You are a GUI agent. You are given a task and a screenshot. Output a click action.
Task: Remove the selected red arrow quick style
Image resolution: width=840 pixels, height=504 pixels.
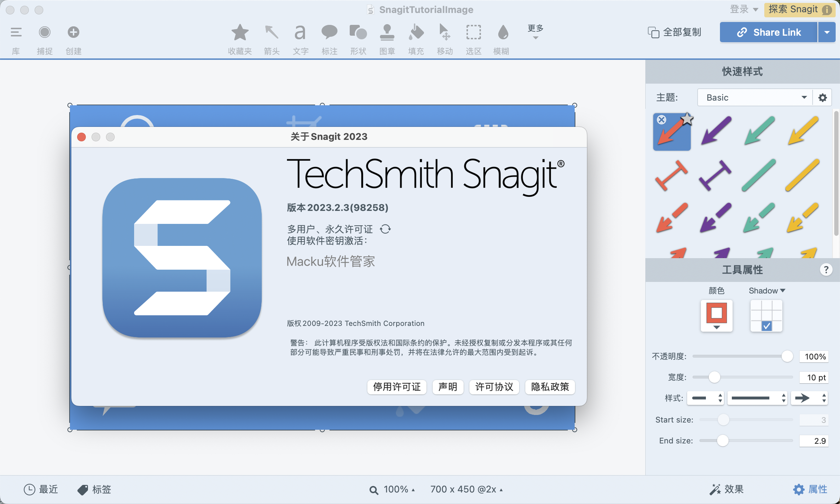661,120
